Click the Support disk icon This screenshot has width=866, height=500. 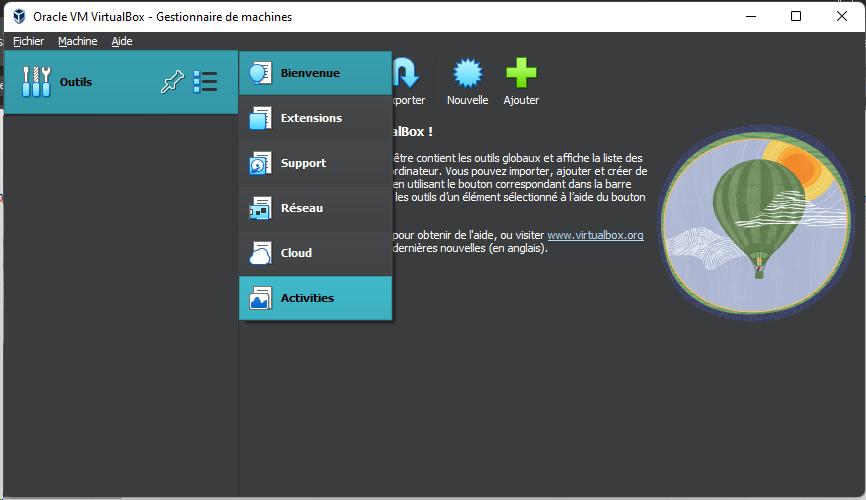[x=260, y=163]
